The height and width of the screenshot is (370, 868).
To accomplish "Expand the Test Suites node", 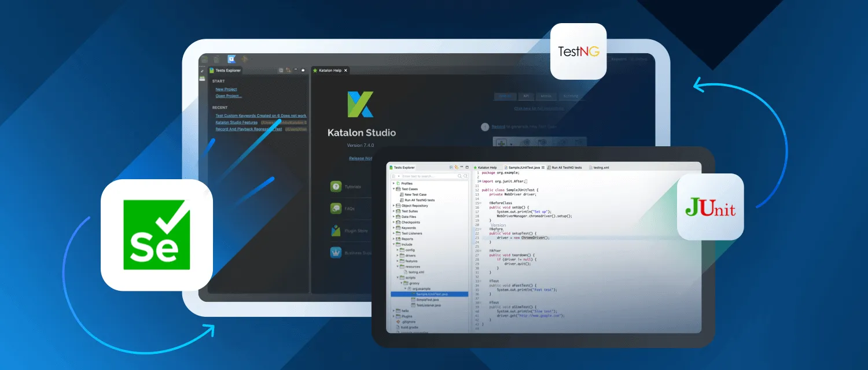I will [x=393, y=211].
